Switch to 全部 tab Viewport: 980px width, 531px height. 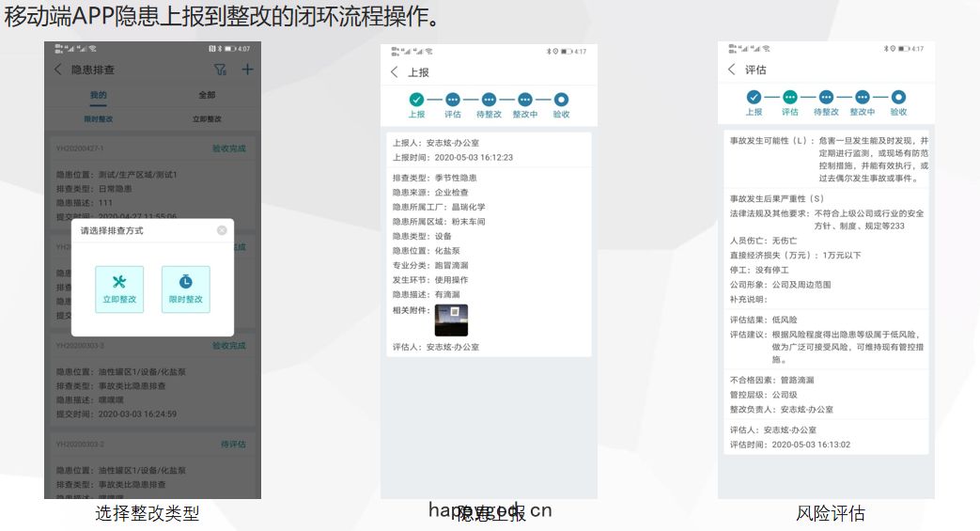(x=207, y=95)
